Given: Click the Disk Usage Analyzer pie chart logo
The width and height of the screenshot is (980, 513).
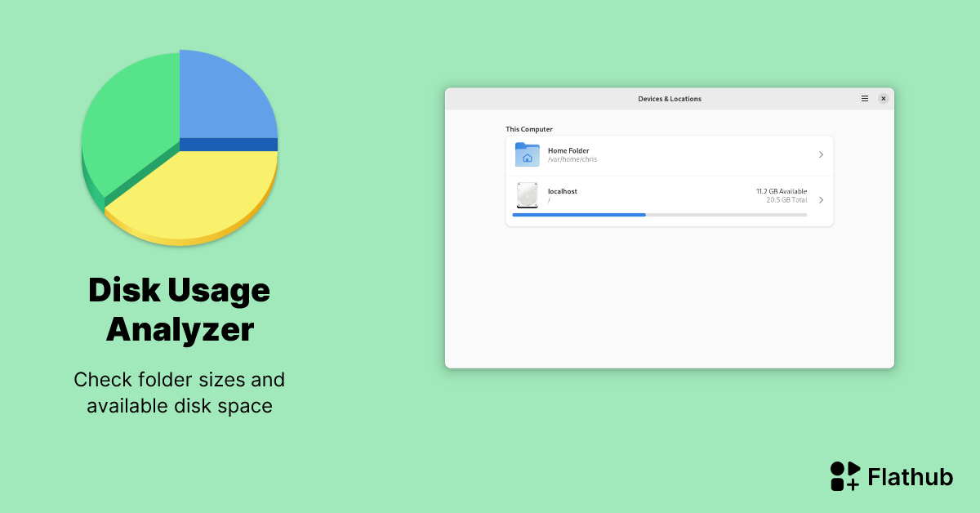Looking at the screenshot, I should pos(180,147).
